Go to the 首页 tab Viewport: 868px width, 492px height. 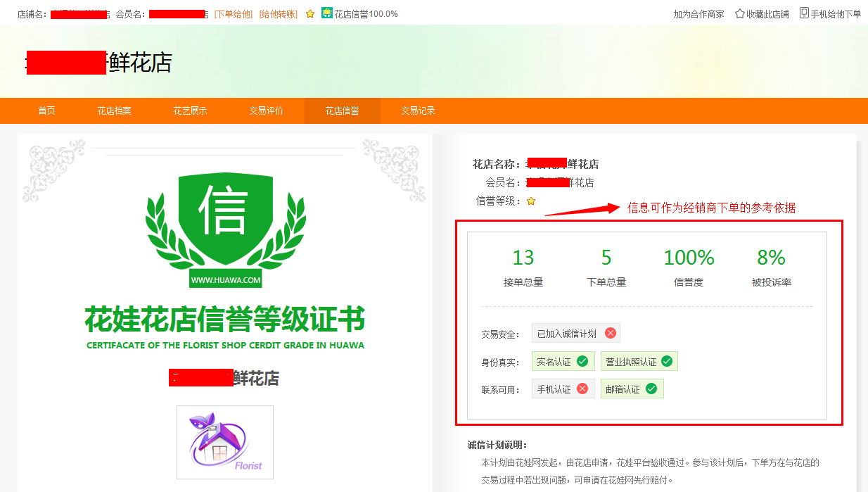tap(46, 111)
